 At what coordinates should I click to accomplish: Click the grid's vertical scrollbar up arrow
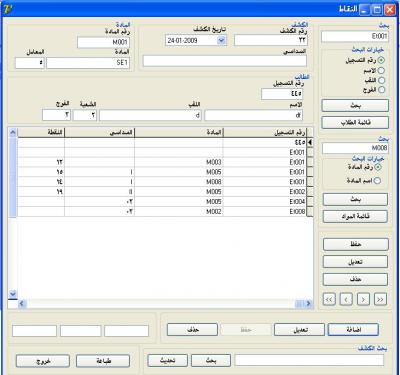click(13, 132)
